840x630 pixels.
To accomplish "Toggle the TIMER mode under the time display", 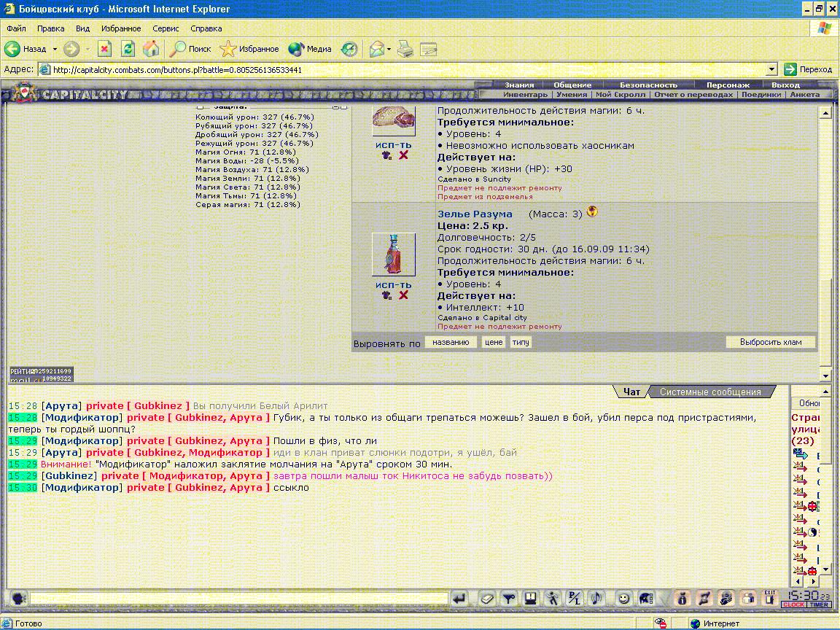I will (x=819, y=604).
